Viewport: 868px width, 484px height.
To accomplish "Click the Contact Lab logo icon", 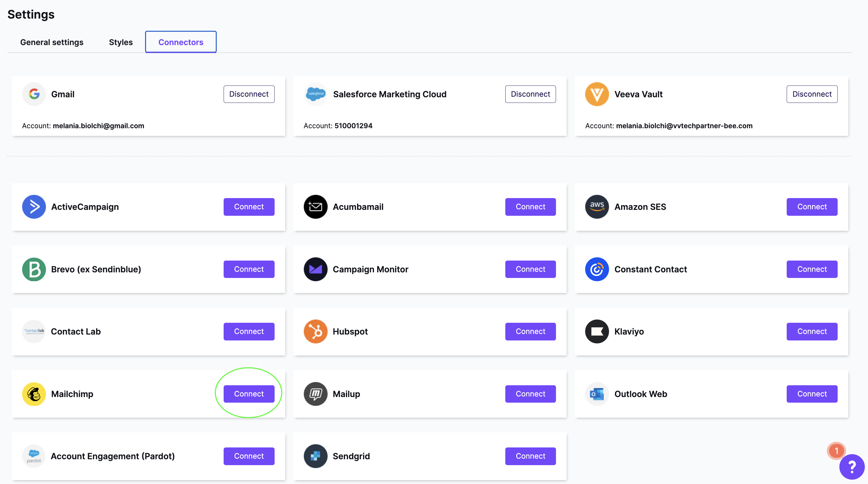I will point(34,331).
